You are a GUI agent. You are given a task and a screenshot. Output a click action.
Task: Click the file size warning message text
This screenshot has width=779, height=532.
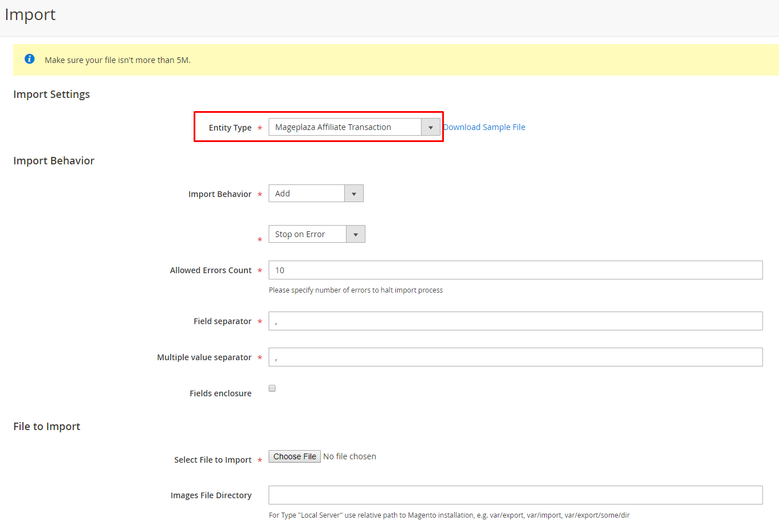(117, 60)
